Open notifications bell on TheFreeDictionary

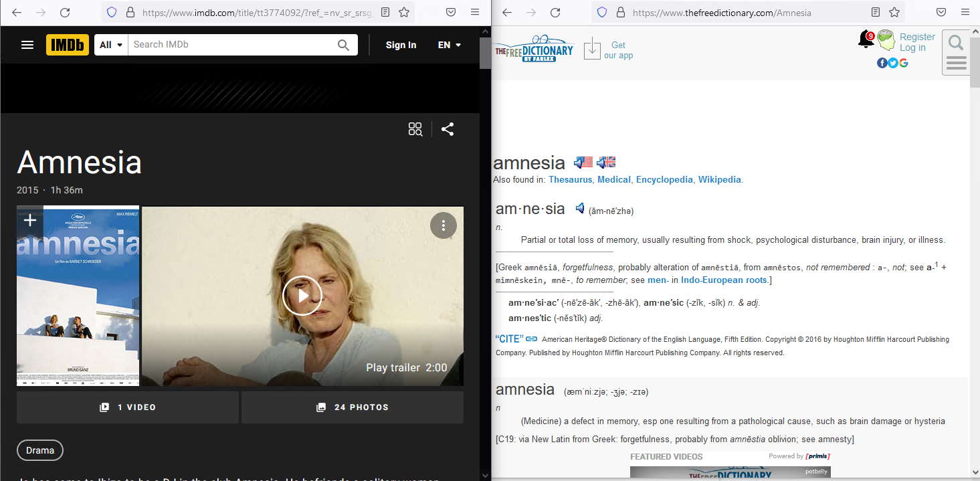click(866, 40)
